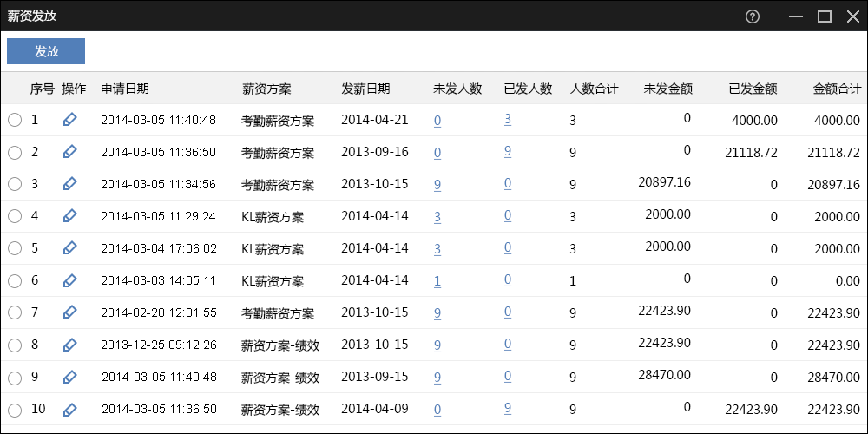Screen dimensions: 868x434
Task: Choose row 8 with its radio button
Action: (15, 345)
